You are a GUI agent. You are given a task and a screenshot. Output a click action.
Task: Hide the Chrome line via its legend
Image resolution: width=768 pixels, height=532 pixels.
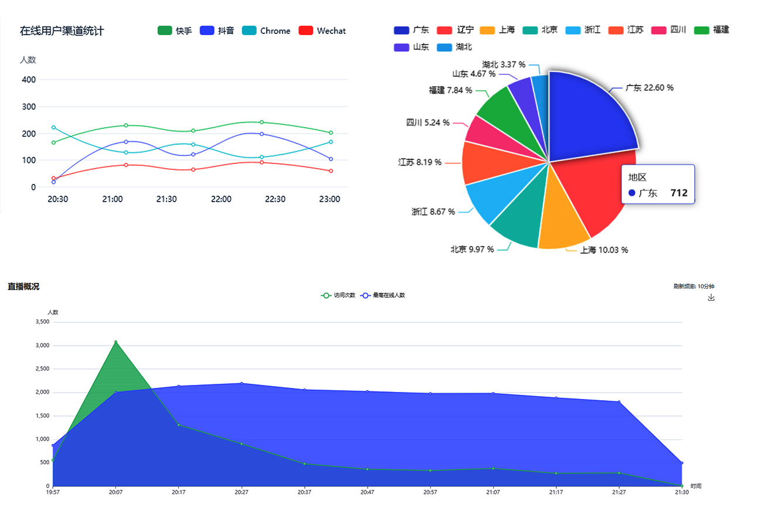(x=266, y=30)
